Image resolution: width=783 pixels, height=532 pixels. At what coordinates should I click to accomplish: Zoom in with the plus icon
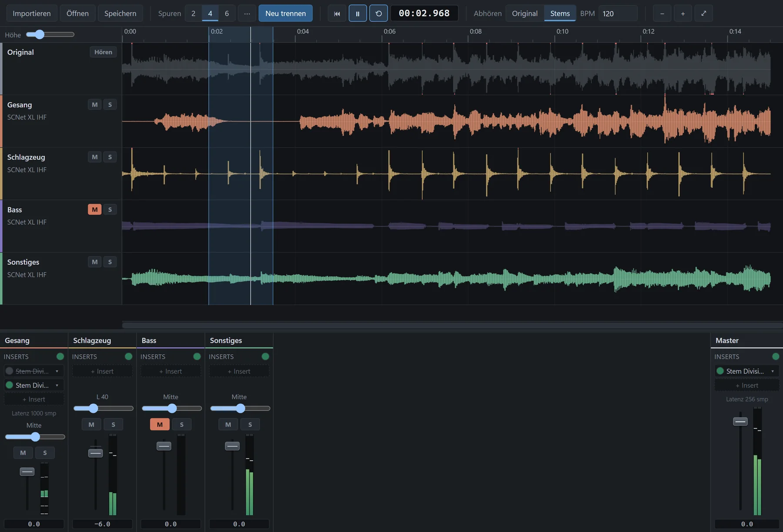pos(683,13)
